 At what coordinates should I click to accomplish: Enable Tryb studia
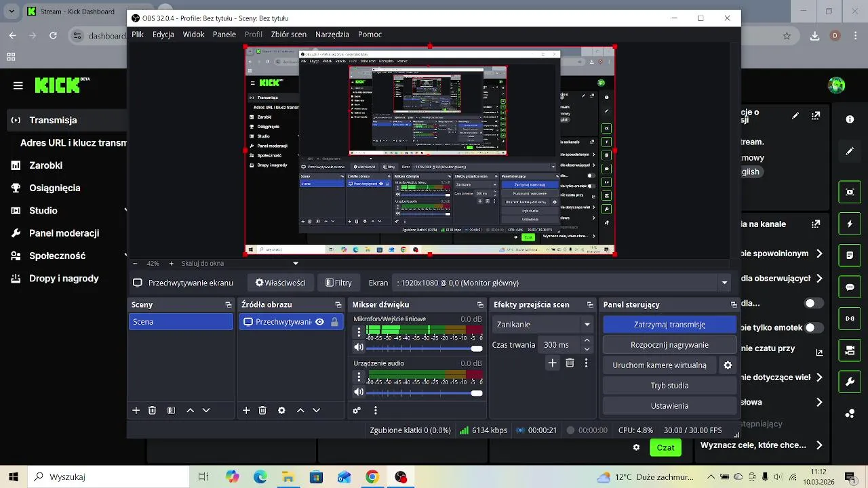[669, 386]
